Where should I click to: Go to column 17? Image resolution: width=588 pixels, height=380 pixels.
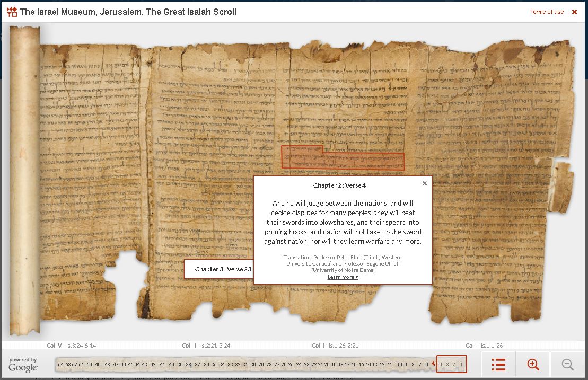(347, 364)
